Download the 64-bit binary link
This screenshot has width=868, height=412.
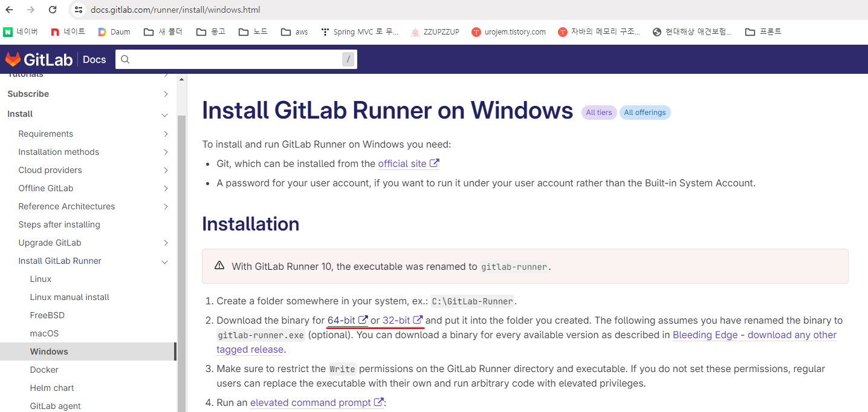[348, 320]
